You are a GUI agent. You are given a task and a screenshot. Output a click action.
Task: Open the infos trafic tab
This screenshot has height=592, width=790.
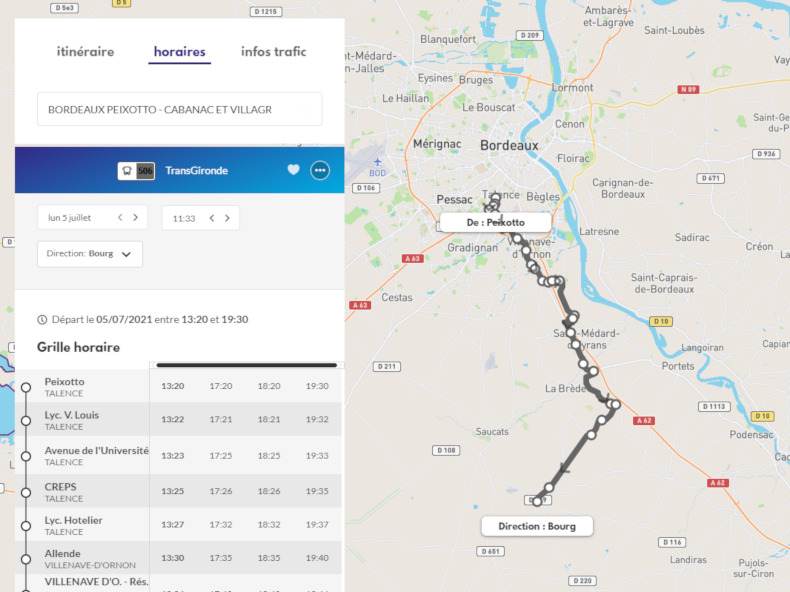[x=273, y=52]
